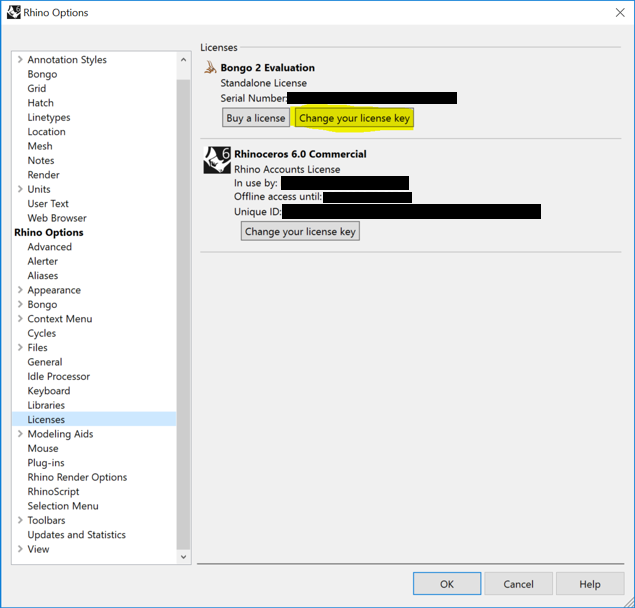The width and height of the screenshot is (635, 608).
Task: Select Bongo under document properties
Action: click(x=42, y=74)
